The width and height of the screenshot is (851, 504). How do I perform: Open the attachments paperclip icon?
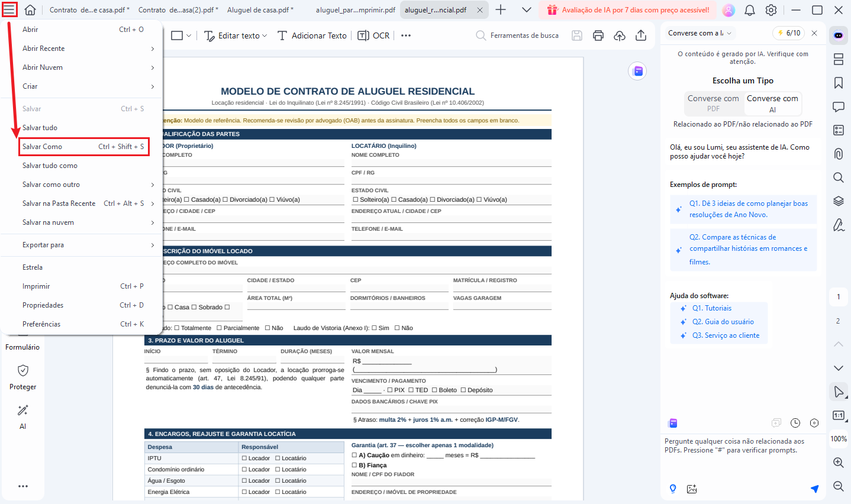click(838, 154)
